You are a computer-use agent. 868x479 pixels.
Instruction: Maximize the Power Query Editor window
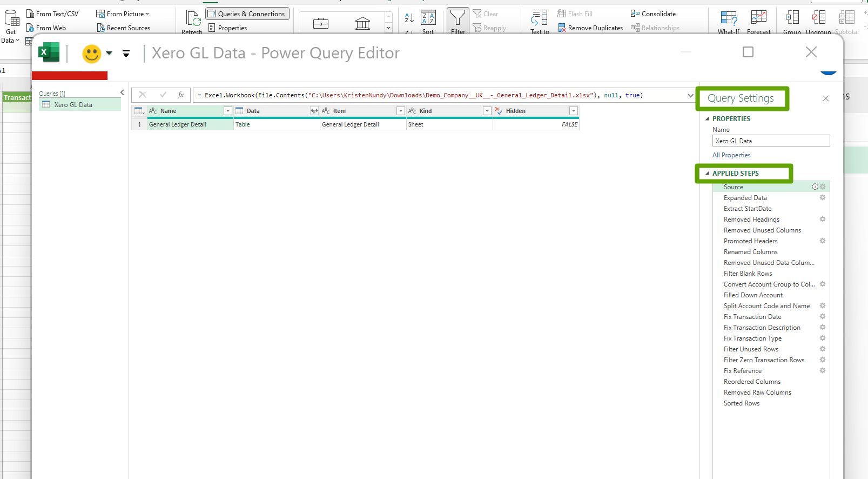(748, 52)
